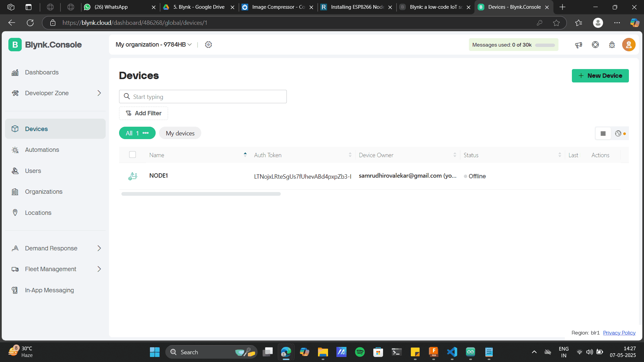The height and width of the screenshot is (362, 644).
Task: Click the Messages used progress bar
Action: 545,45
